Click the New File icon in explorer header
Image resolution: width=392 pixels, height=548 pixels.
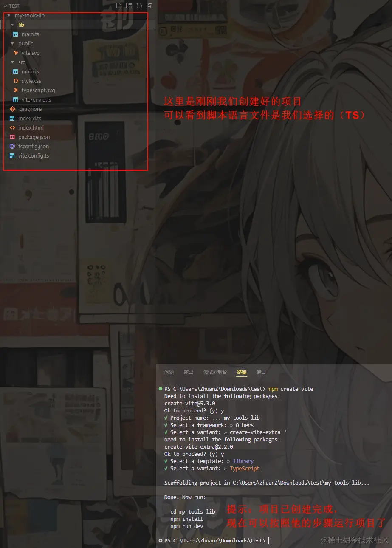click(x=119, y=6)
